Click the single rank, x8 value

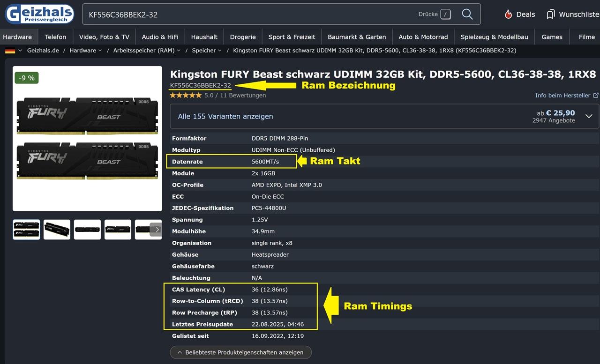[x=272, y=243]
